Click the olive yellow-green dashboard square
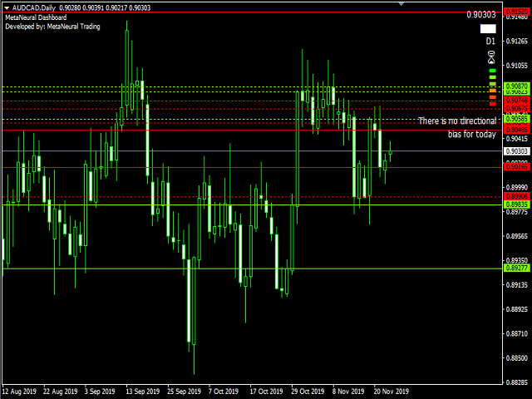Screen dimensions: 532x399 (493, 84)
